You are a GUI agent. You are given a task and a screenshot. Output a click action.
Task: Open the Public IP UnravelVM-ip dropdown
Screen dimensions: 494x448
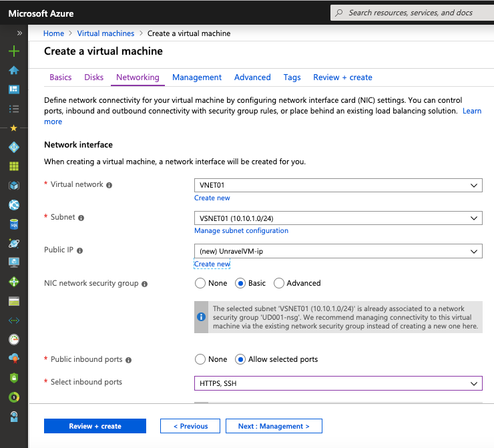tap(338, 251)
